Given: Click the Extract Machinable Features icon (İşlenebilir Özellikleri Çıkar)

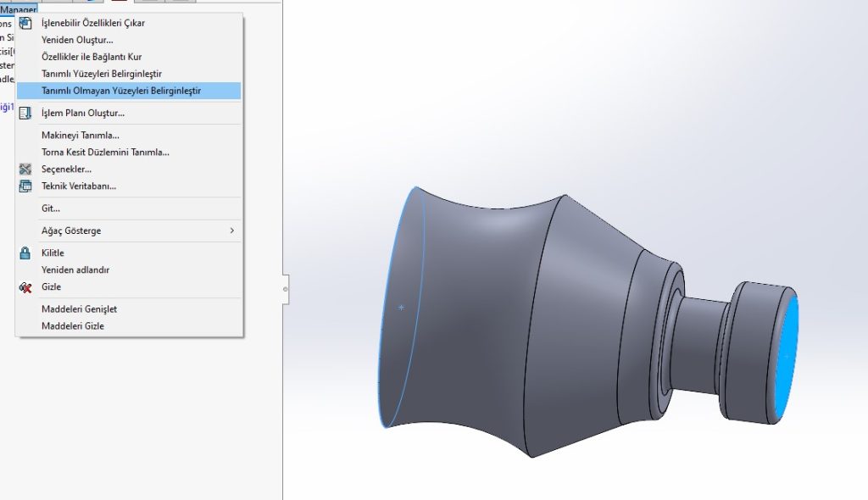Looking at the screenshot, I should 25,23.
